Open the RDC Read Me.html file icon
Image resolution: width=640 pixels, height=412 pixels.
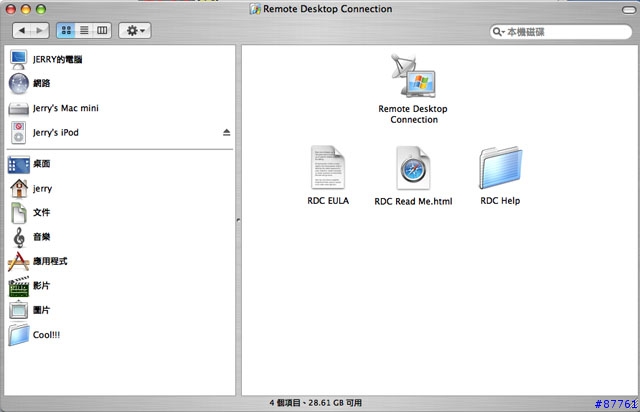[x=413, y=168]
